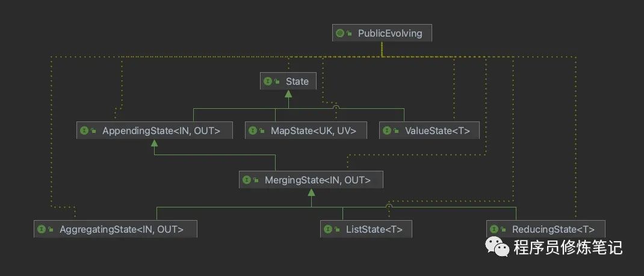Screen dimensions: 644x276
Task: Click the interface icon beside ValueState
Action: pyautogui.click(x=387, y=130)
